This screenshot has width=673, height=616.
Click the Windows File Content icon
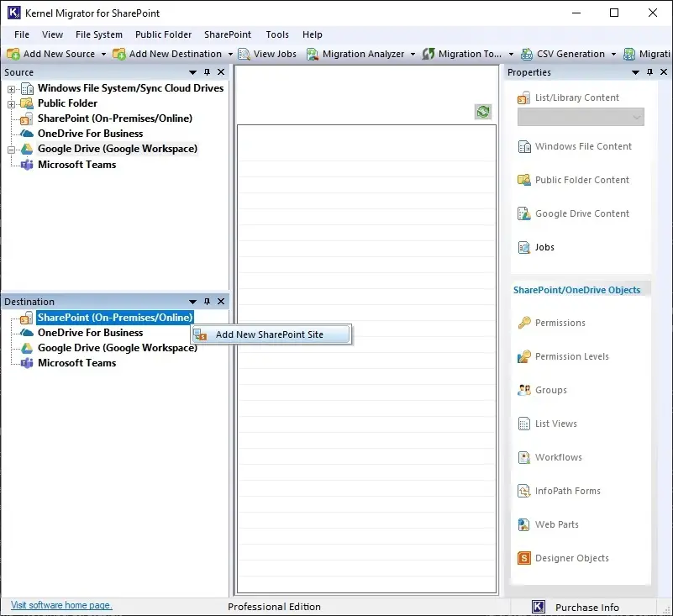point(524,147)
